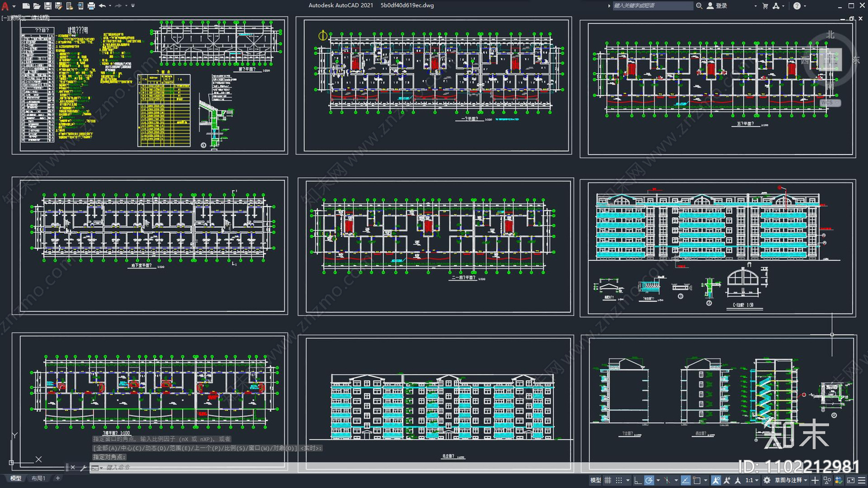Viewport: 868px width, 488px height.
Task: Toggle drawing grid display in status bar
Action: coord(608,480)
